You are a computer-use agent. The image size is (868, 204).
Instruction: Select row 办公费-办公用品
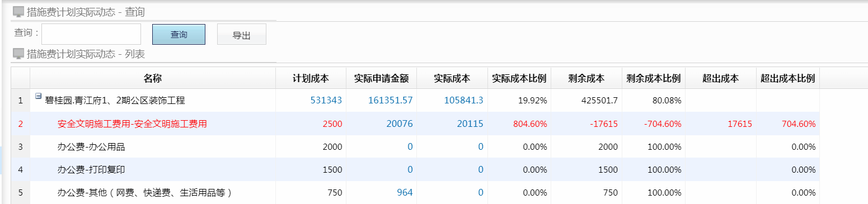coord(415,147)
